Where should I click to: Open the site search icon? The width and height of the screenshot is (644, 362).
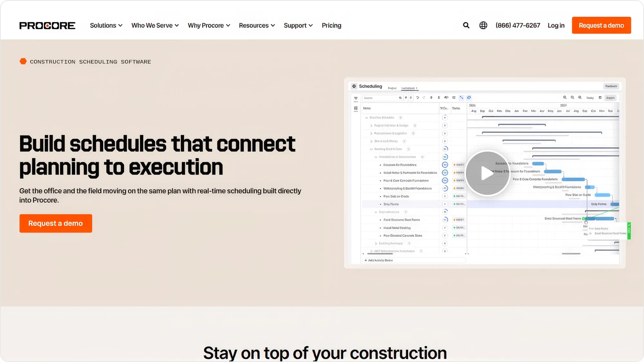466,25
